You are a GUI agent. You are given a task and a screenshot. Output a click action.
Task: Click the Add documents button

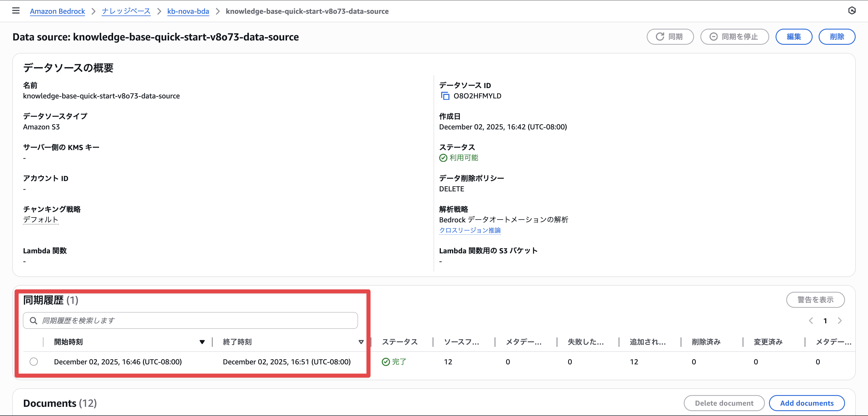807,403
